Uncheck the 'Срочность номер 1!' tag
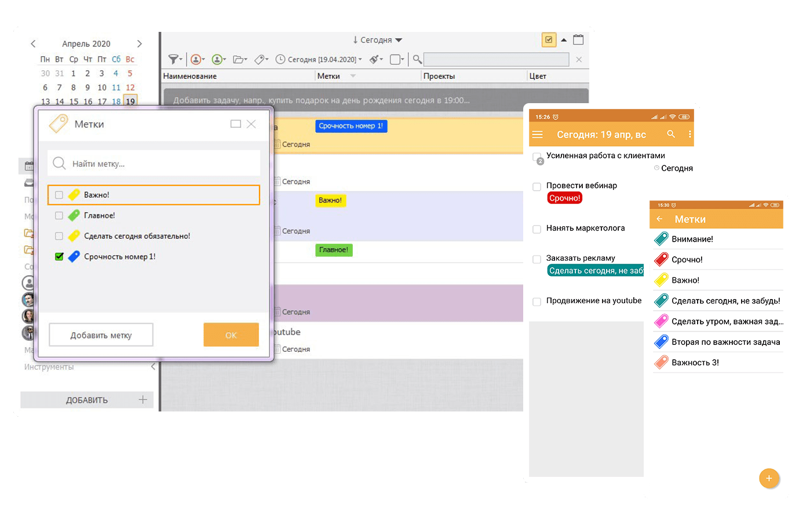The image size is (810, 532). point(59,257)
